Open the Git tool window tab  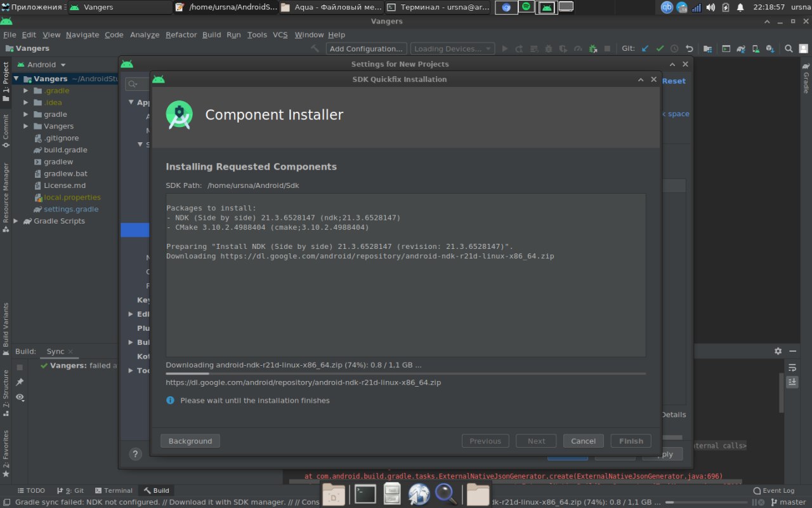click(70, 490)
